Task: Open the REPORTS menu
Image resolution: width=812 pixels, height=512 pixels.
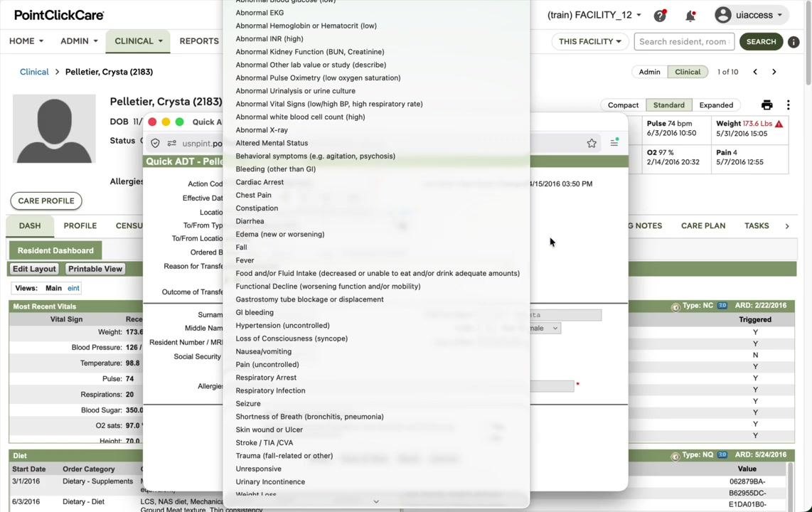Action: click(199, 41)
